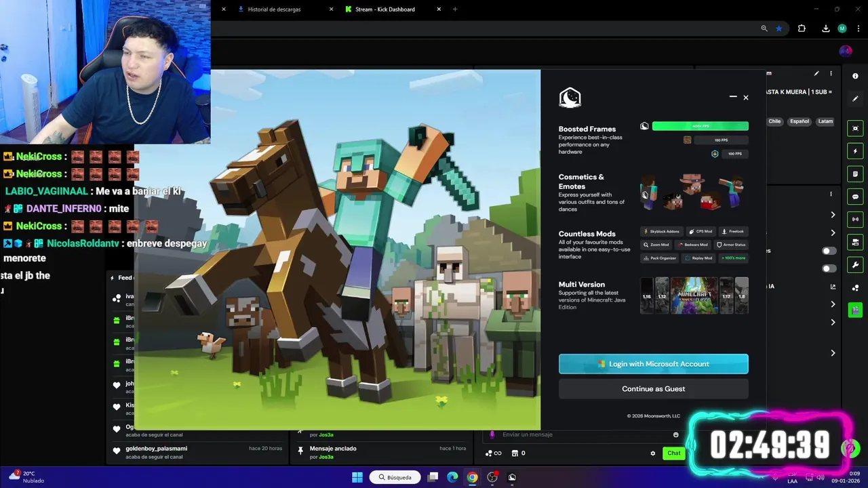The image size is (868, 488).
Task: Click the Chile tag chip
Action: (x=774, y=121)
